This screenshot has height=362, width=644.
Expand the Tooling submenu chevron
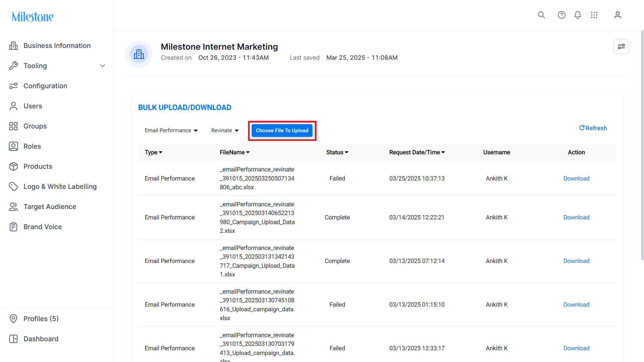(103, 66)
